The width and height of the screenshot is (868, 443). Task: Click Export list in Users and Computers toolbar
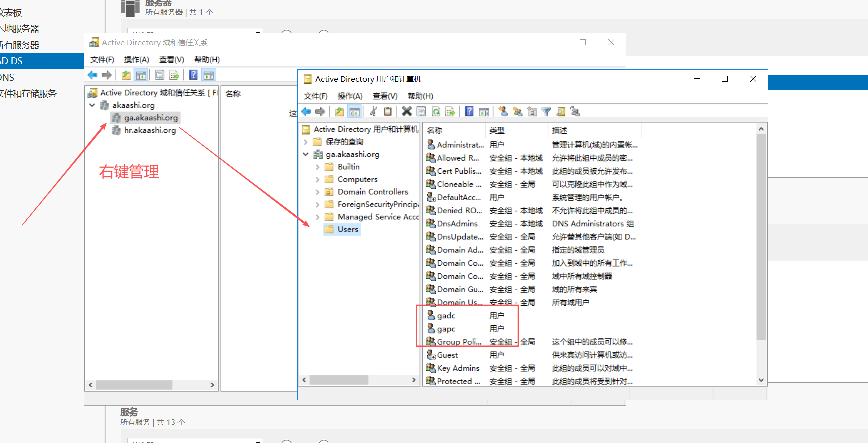coord(450,112)
